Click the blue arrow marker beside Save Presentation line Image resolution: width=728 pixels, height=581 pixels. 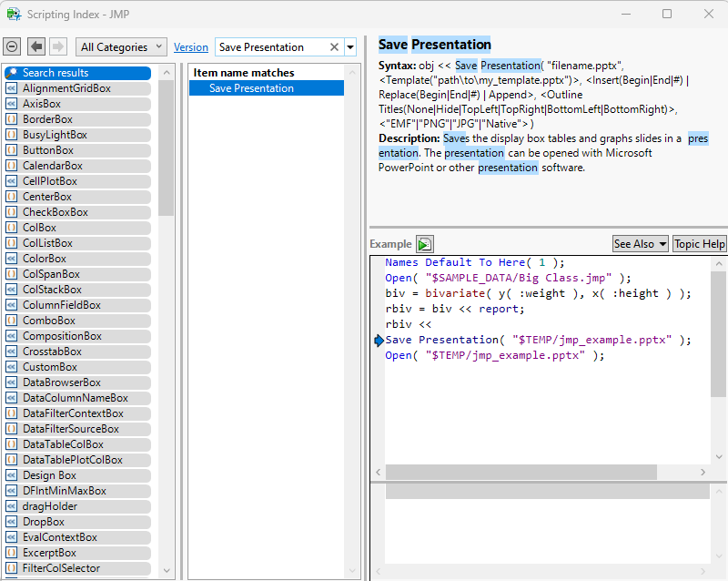click(x=379, y=340)
